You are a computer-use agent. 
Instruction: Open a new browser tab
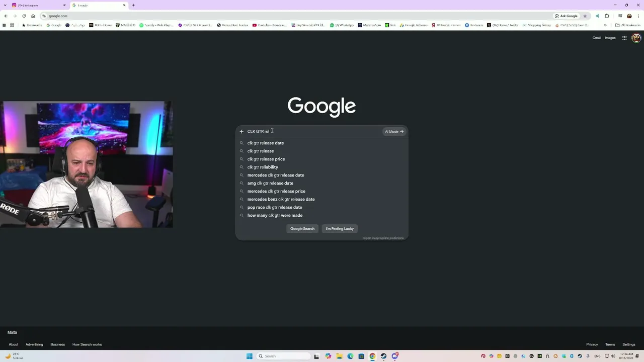point(133,5)
